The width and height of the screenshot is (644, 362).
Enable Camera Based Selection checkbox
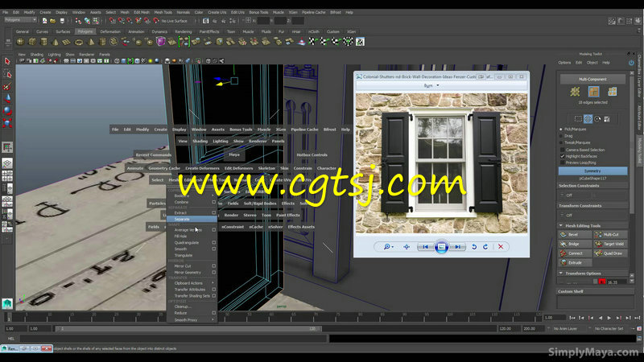[x=562, y=150]
